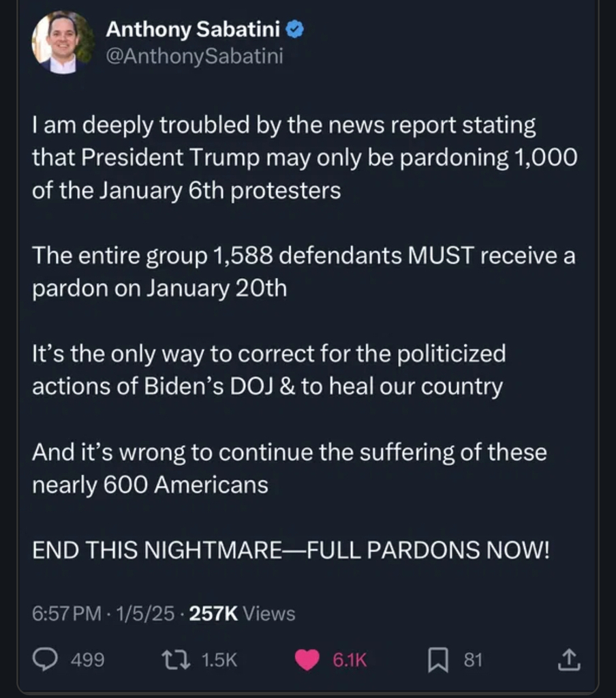Click the 81 bookmarks count

tap(473, 660)
